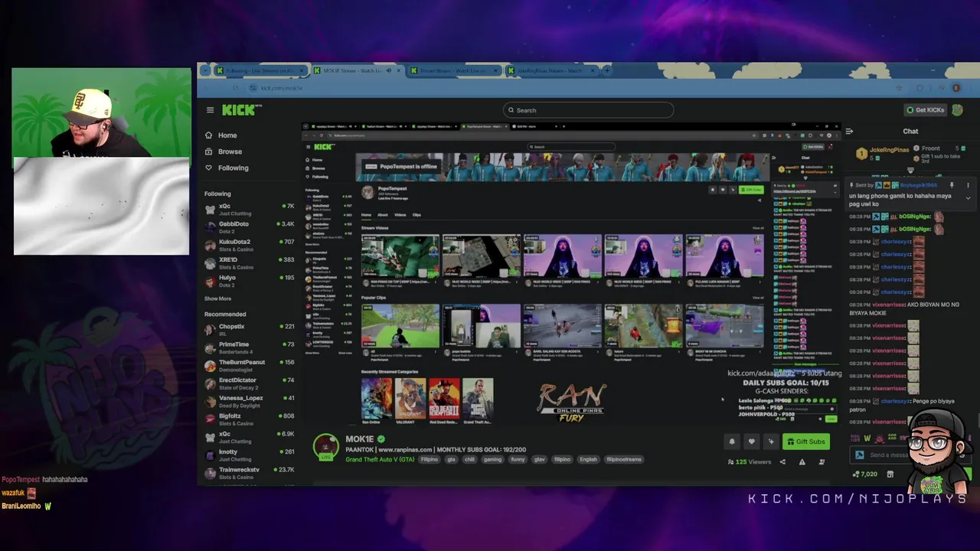Viewport: 980px width, 551px height.
Task: Open KukuDota2 channel in Following list
Action: coord(249,245)
